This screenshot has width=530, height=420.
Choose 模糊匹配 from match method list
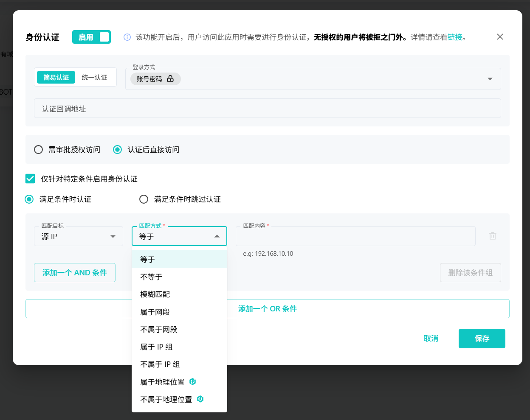pos(179,294)
